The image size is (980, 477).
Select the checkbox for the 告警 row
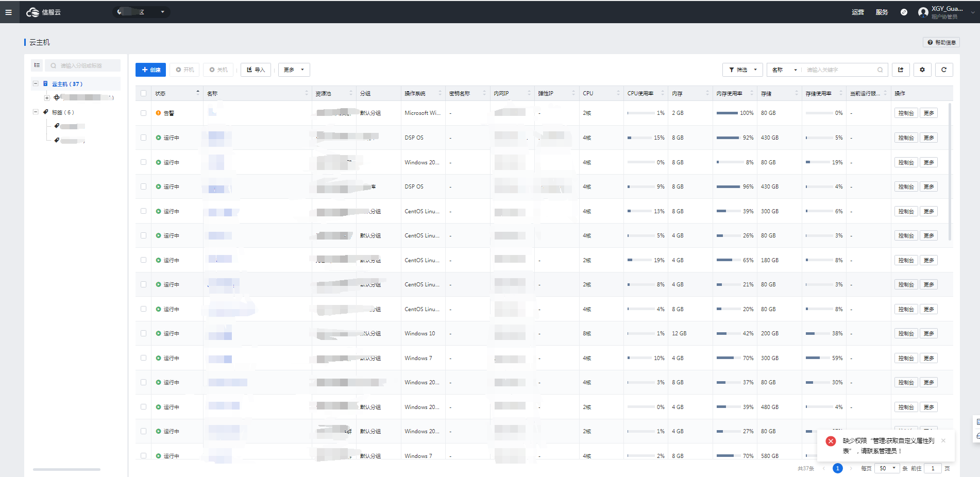pos(144,113)
